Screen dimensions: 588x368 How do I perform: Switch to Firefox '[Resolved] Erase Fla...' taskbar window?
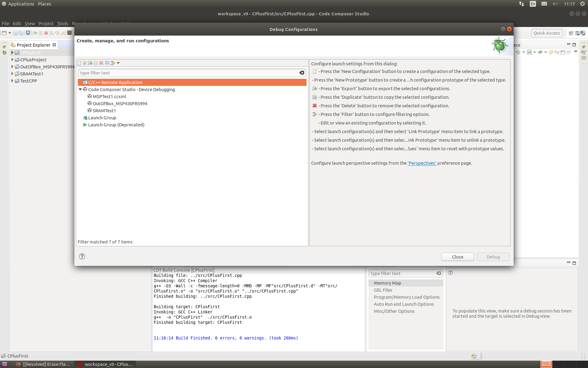pos(43,364)
